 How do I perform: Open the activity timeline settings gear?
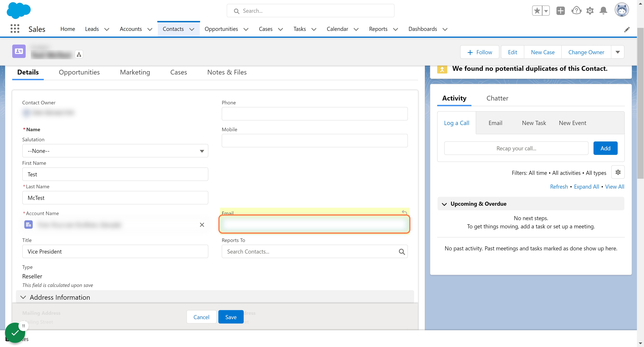(618, 172)
